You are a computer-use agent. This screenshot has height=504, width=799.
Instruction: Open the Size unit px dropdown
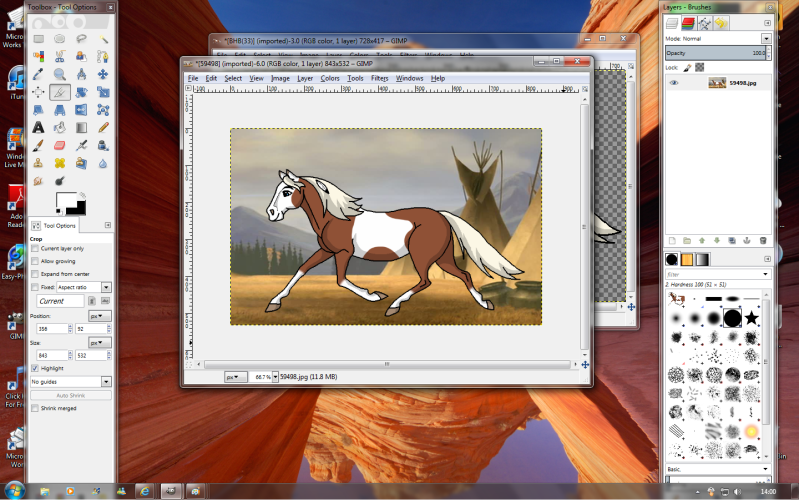point(99,343)
